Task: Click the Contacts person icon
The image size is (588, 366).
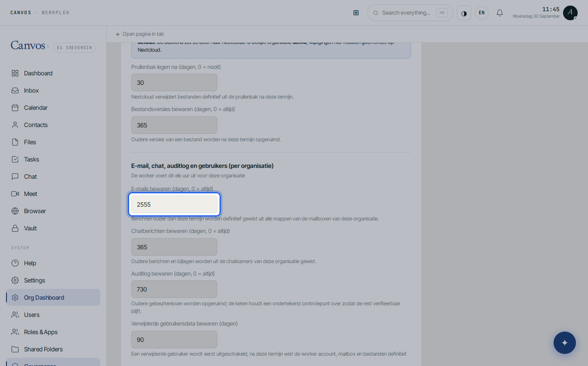Action: coord(15,125)
